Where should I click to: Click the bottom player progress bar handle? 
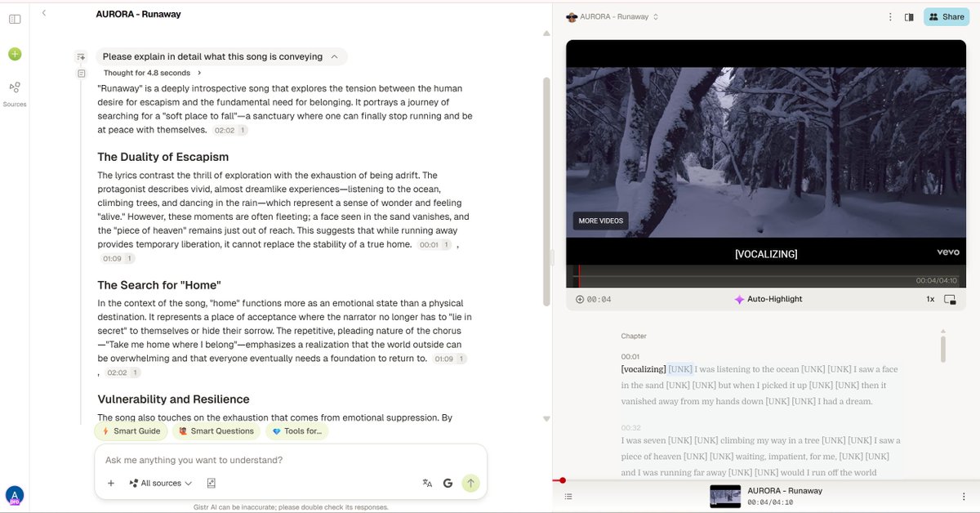click(562, 480)
